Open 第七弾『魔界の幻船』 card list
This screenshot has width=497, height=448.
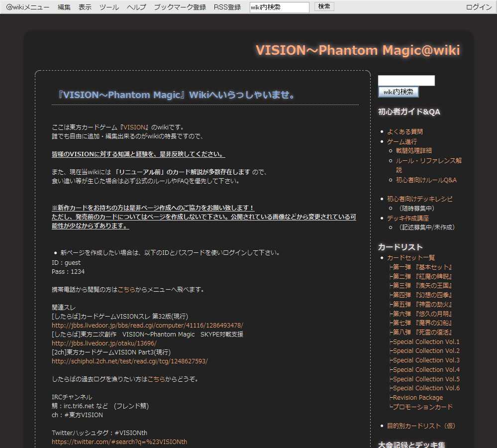422,323
